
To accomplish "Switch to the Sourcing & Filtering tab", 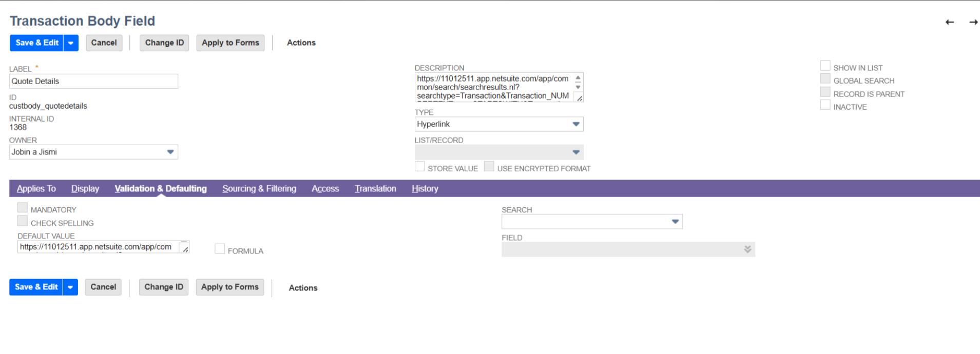I will 259,189.
